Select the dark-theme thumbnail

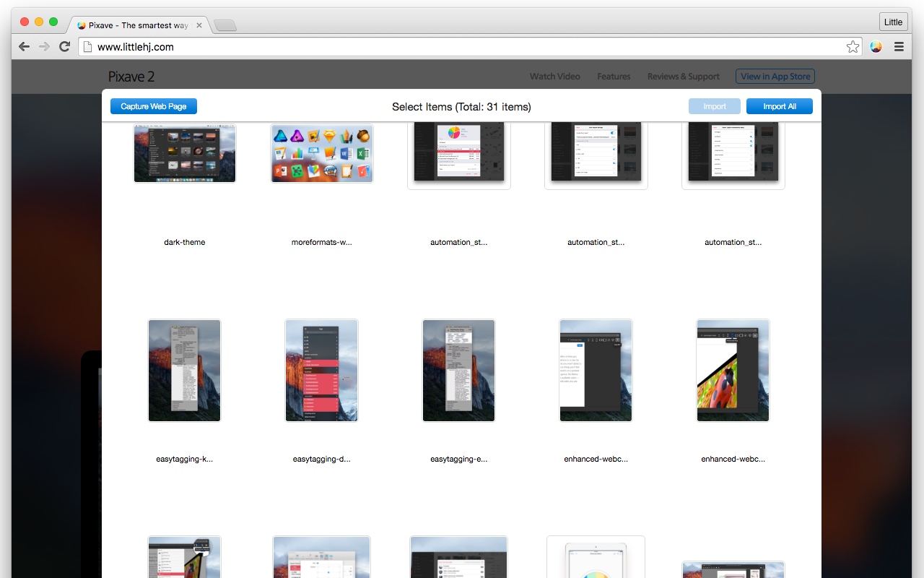[x=185, y=153]
